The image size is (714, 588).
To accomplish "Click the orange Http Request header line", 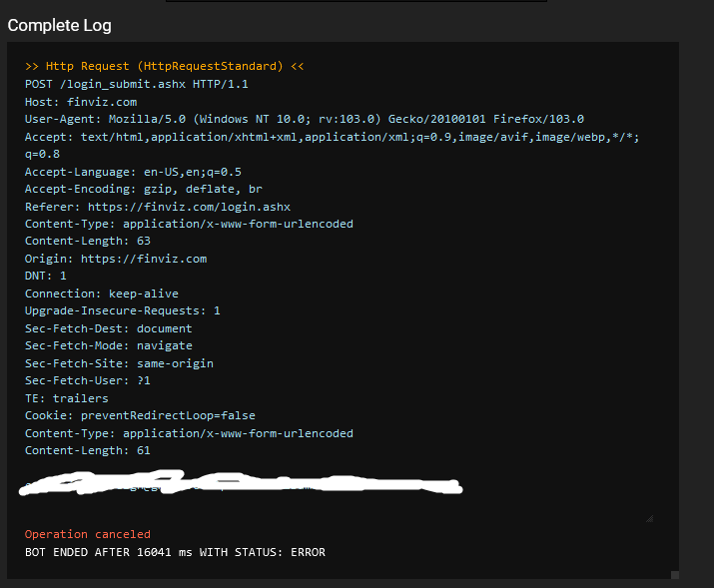I will [x=164, y=66].
